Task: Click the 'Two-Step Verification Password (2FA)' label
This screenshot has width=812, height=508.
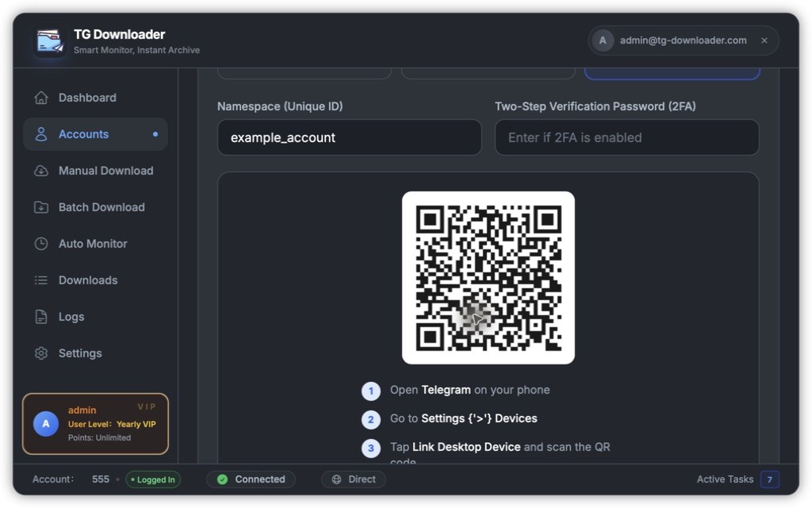Action: pyautogui.click(x=596, y=106)
